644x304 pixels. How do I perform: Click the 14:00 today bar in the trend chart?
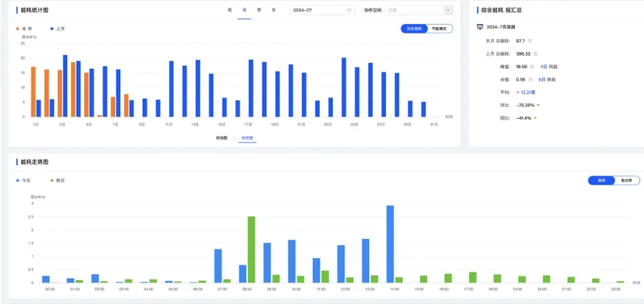(390, 244)
